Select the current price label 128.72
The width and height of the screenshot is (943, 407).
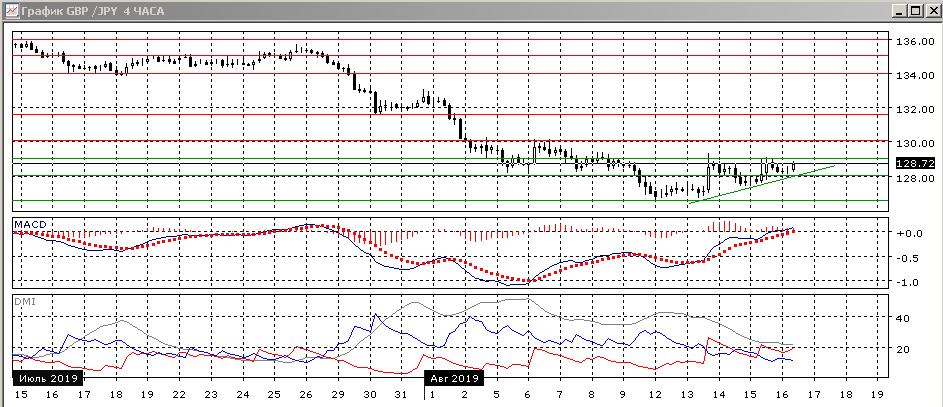[x=914, y=162]
